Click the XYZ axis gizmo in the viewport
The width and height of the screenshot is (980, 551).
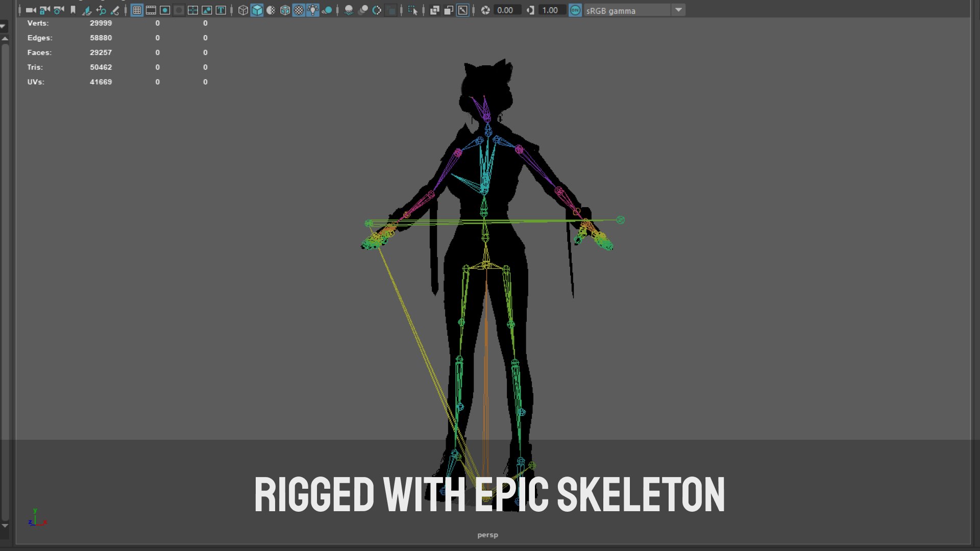(x=37, y=518)
